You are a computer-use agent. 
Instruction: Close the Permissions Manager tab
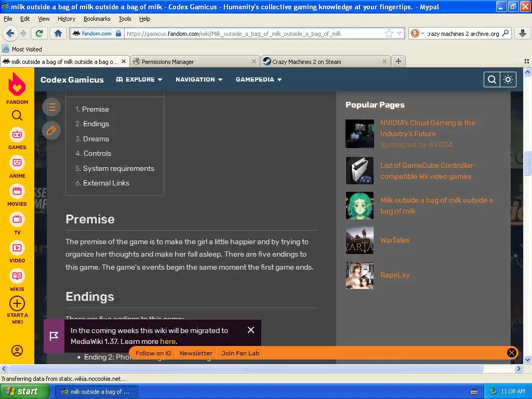pyautogui.click(x=254, y=61)
